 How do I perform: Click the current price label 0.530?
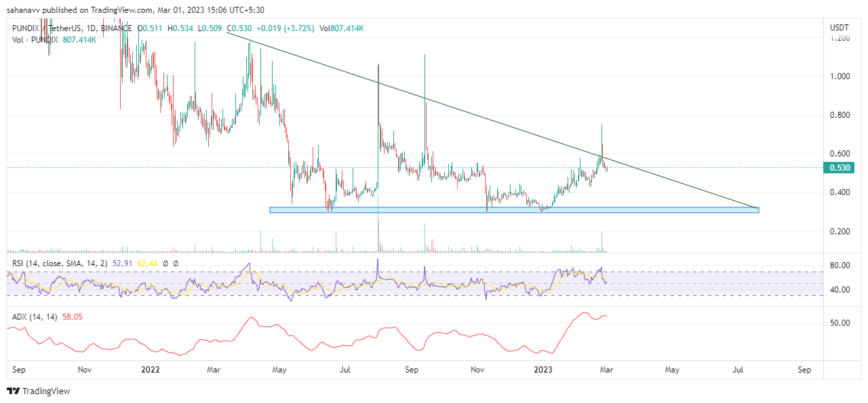pos(840,168)
